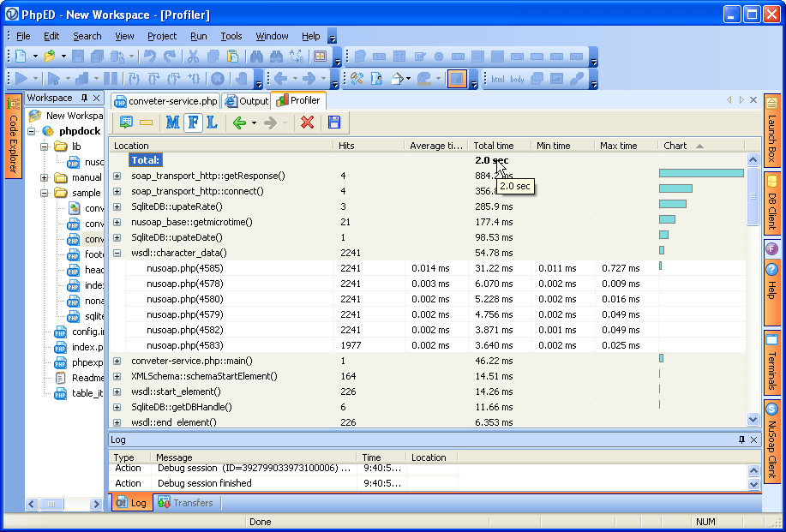Image resolution: width=786 pixels, height=532 pixels.
Task: Expand the SqliteDB::upateRate() row
Action: click(x=117, y=206)
